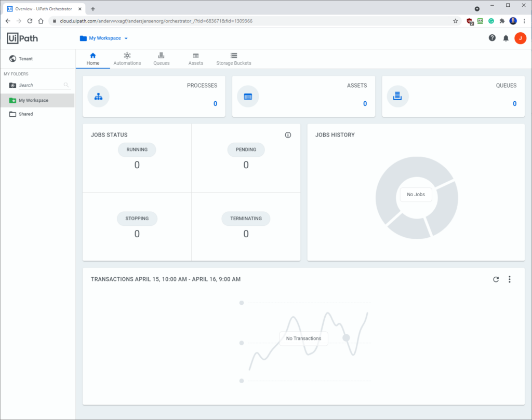Screen dimensions: 532x420
Task: Open the help question mark icon
Action: click(x=492, y=38)
